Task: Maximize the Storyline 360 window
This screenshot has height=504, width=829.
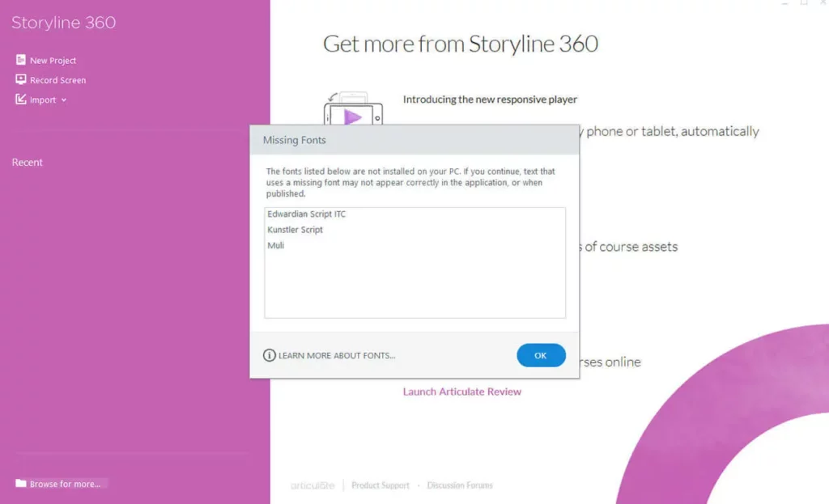Action: (804, 3)
